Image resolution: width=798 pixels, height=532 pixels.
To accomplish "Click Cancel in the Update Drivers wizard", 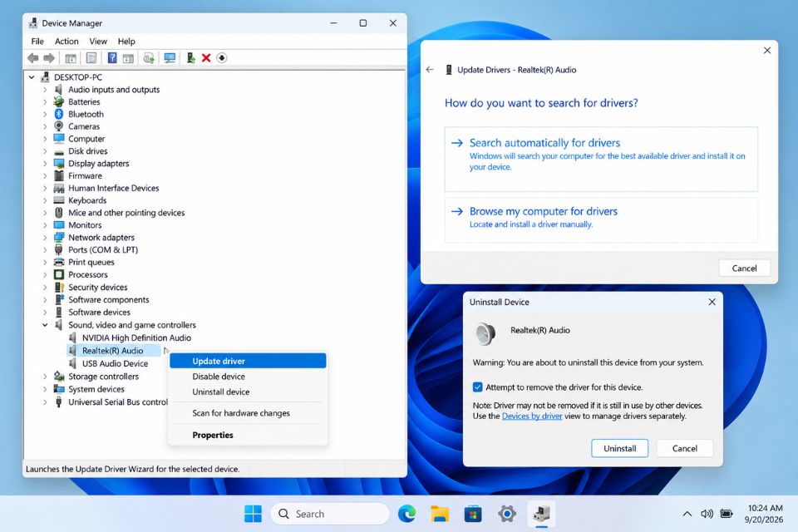I will click(x=744, y=268).
